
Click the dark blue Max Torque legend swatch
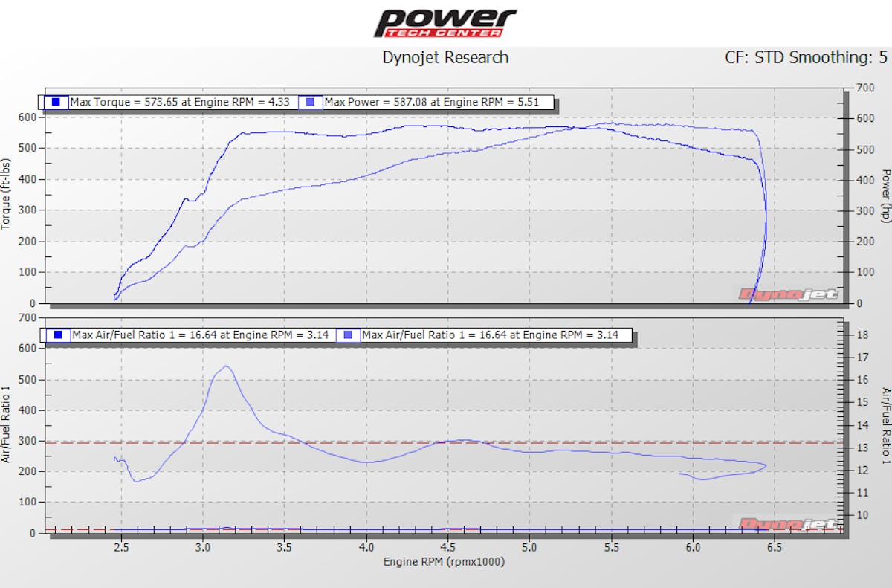pos(56,102)
